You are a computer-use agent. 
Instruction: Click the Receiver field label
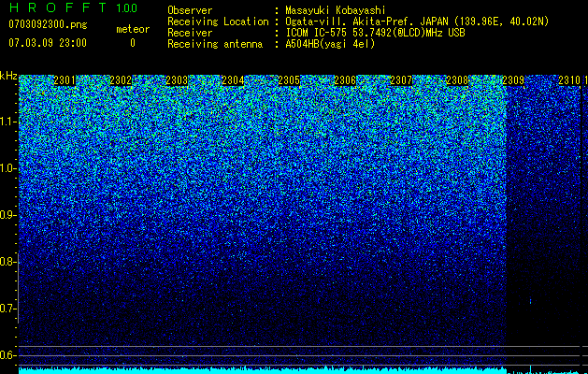click(190, 33)
